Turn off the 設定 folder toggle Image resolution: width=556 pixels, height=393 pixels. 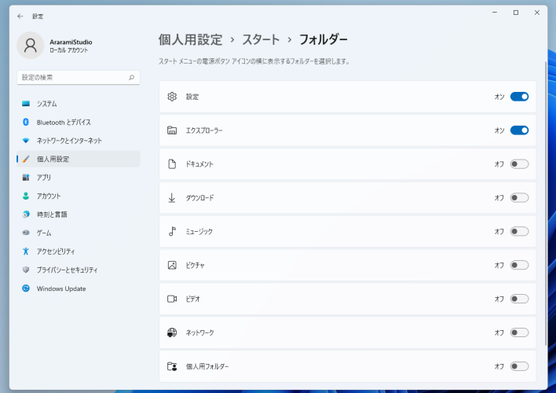click(519, 96)
